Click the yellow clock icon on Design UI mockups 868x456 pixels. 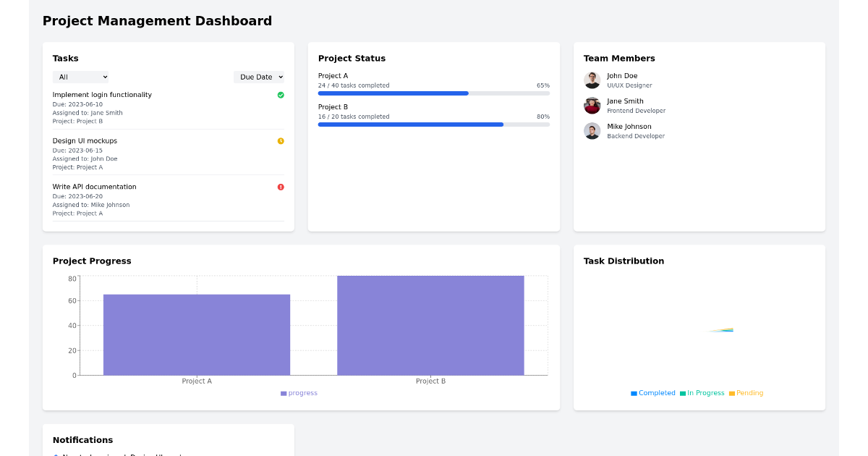coord(281,140)
